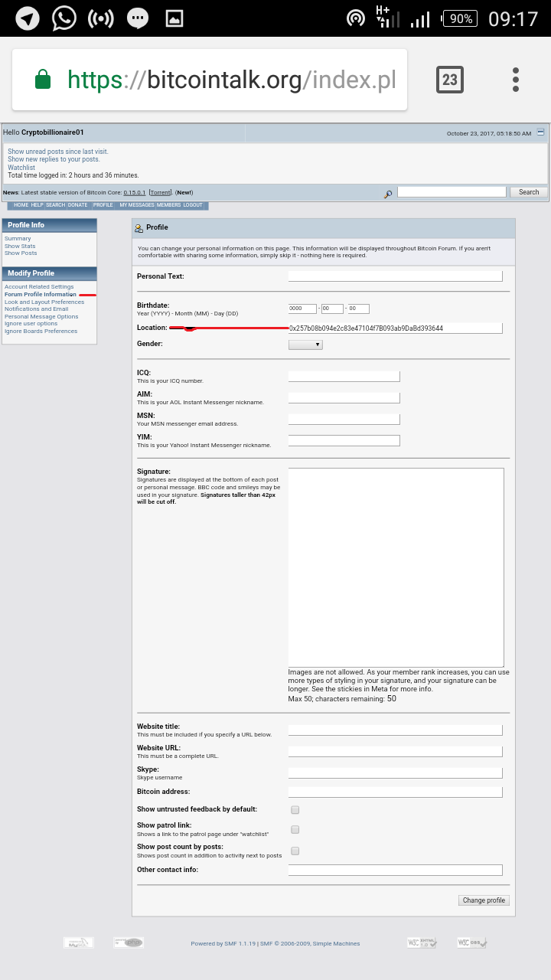Open Ignore Boards Preferences
Screen dimensions: 551x980
click(x=41, y=331)
